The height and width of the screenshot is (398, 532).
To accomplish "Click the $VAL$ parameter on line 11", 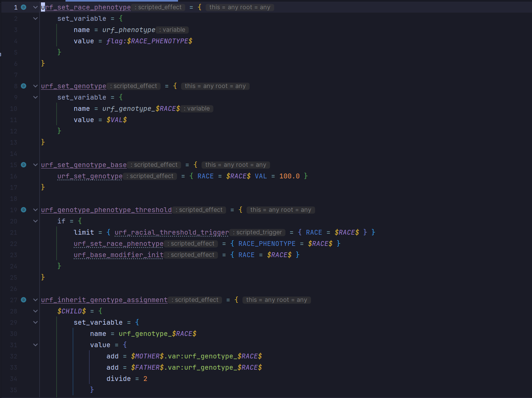I will point(117,120).
